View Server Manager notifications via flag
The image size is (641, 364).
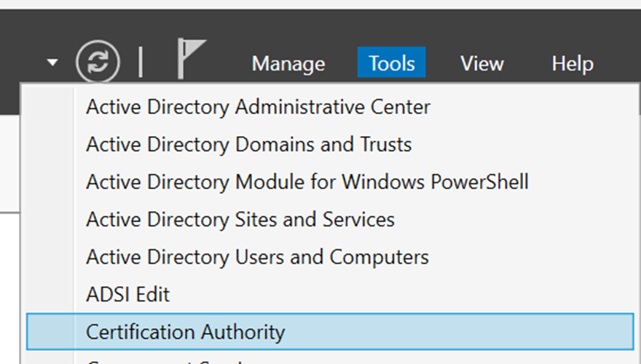point(191,60)
